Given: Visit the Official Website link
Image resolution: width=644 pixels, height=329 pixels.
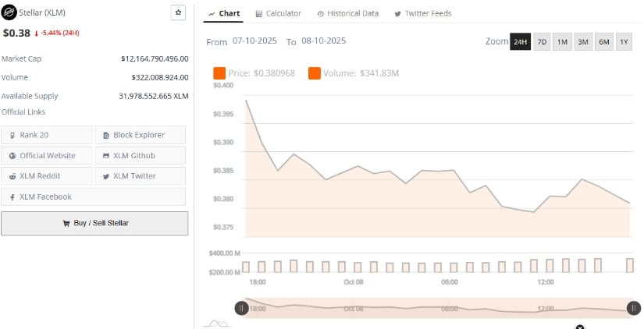Looking at the screenshot, I should (x=47, y=155).
